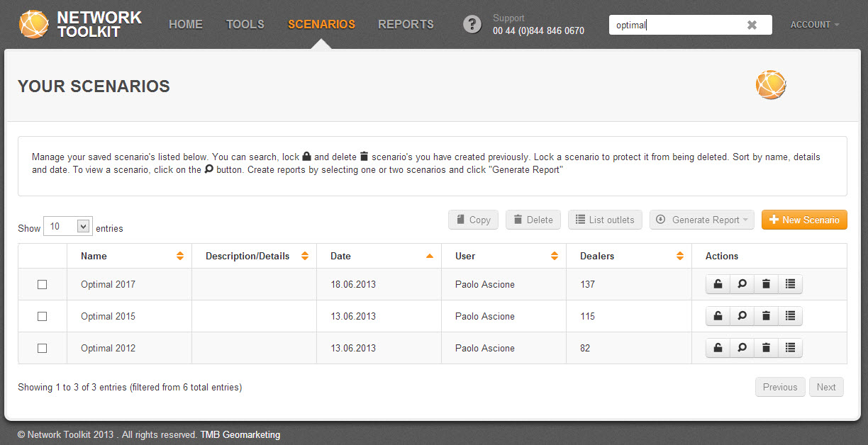Create a New Scenario

point(804,220)
